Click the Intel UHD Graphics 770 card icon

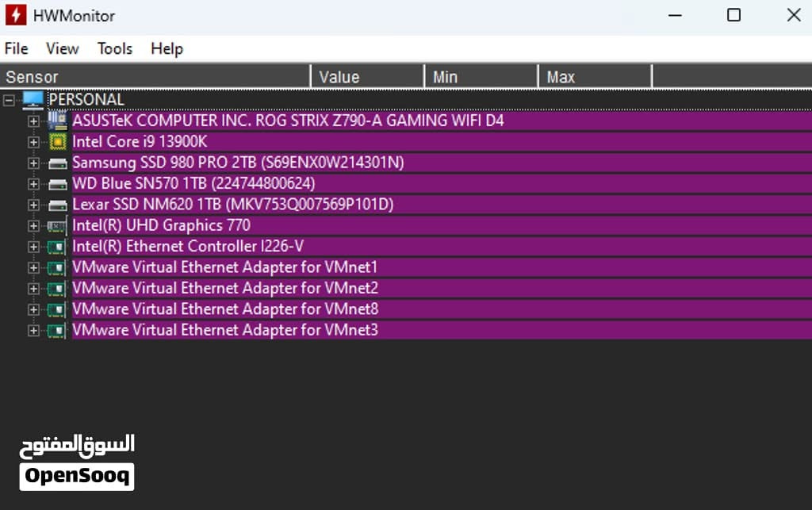tap(57, 226)
